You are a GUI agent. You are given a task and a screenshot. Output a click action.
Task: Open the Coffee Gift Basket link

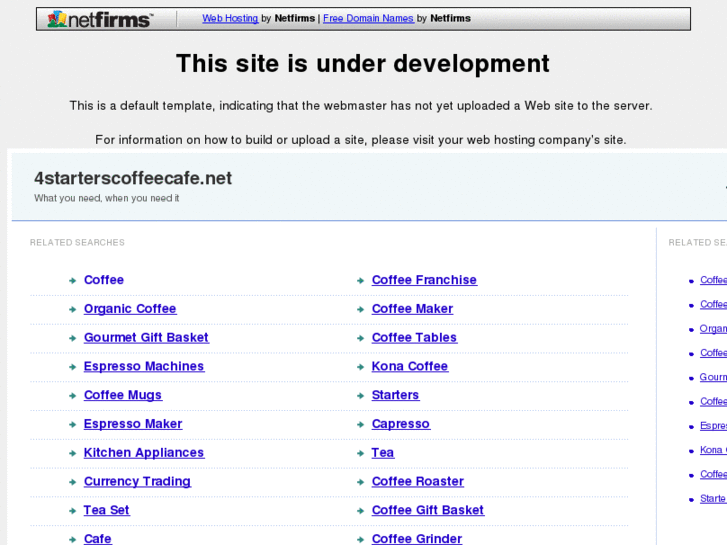(x=427, y=510)
